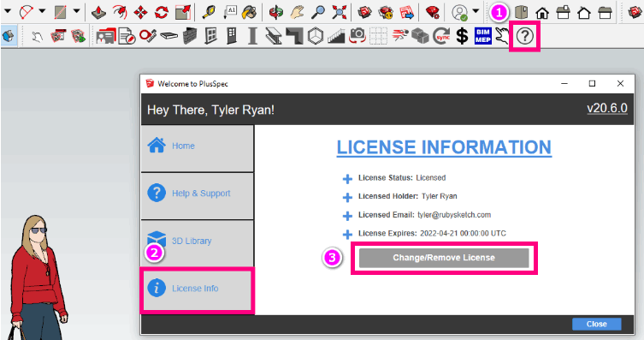Click the signed-in user account icon
Viewport: 644px width, 340px height.
(x=459, y=12)
